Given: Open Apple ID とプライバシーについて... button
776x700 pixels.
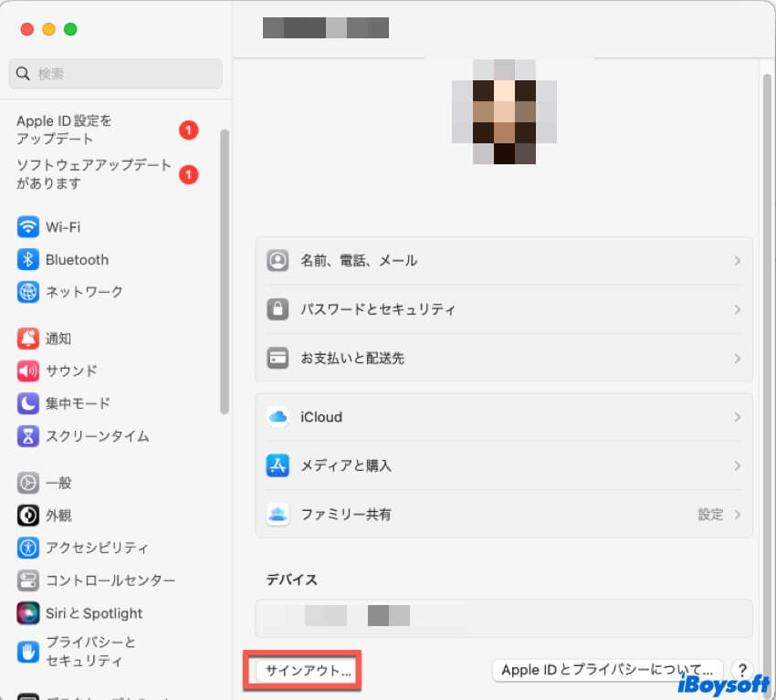Looking at the screenshot, I should click(x=607, y=670).
